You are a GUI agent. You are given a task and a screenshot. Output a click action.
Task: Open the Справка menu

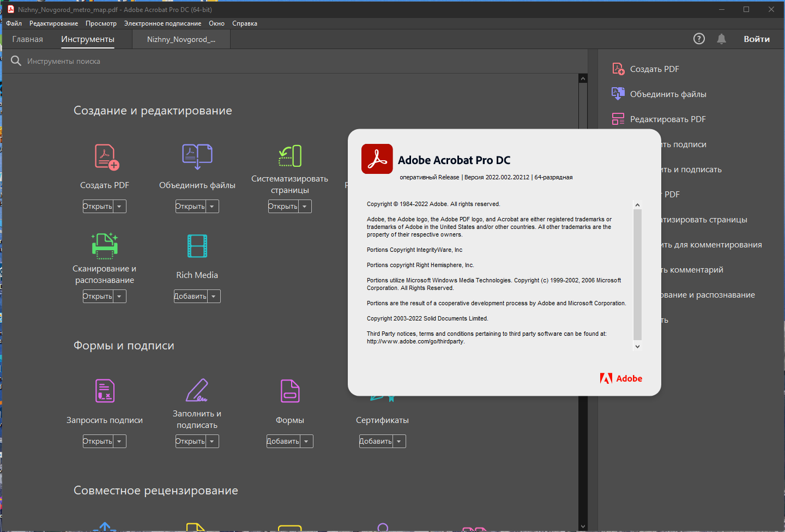(245, 23)
